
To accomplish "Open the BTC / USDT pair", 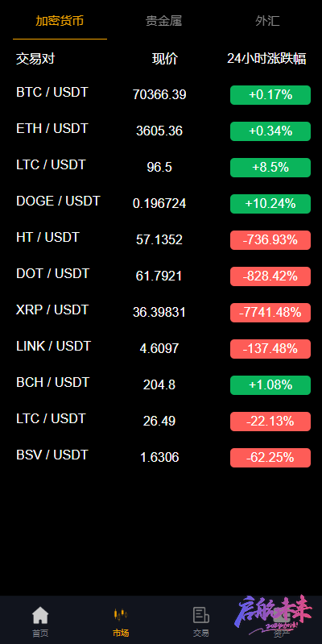I will (52, 92).
